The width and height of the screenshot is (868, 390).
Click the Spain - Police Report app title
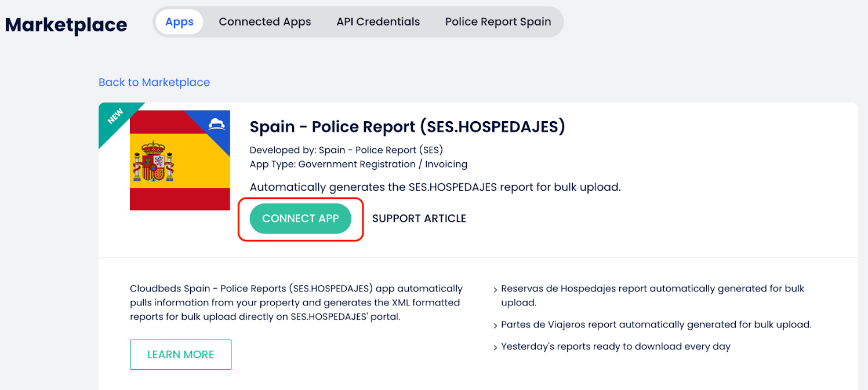(x=407, y=127)
